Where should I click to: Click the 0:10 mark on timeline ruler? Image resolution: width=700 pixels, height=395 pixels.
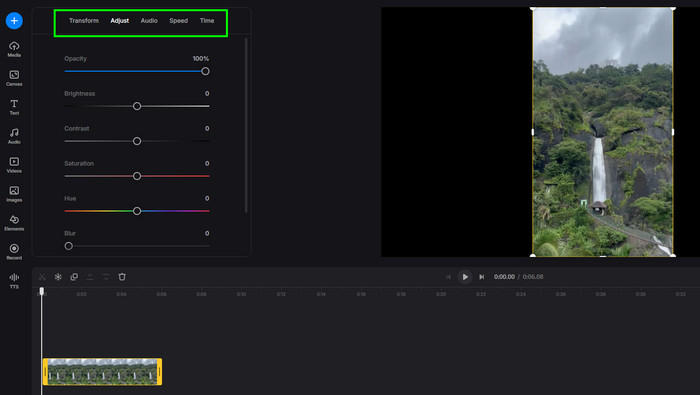click(242, 294)
